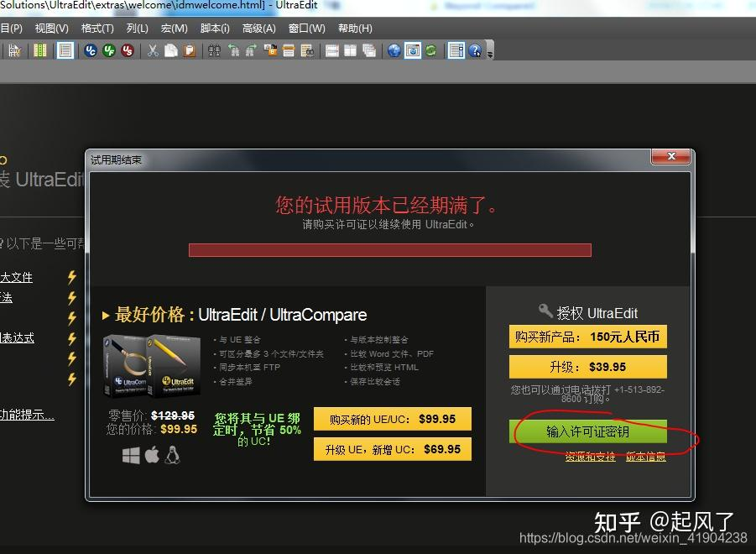Click the clipboard Paste icon
Screen dimensions: 756x554
click(x=190, y=50)
